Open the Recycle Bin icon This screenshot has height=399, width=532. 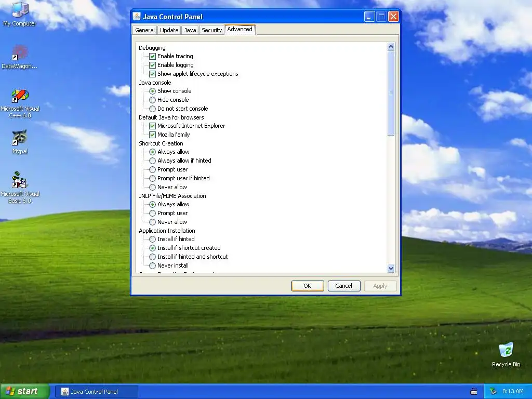[x=506, y=355]
